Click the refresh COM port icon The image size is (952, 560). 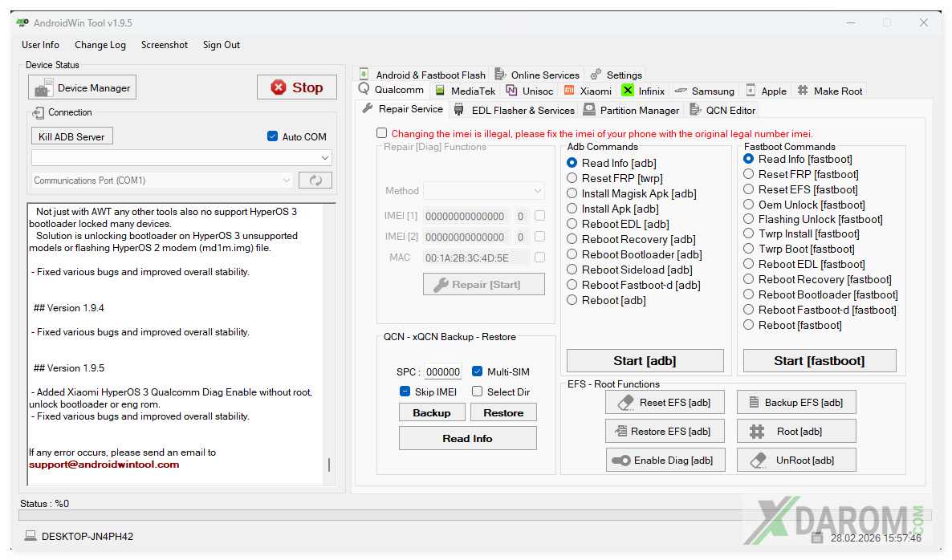[x=315, y=181]
